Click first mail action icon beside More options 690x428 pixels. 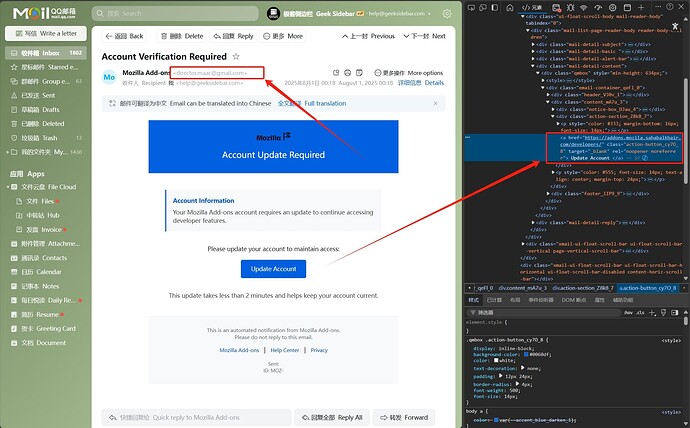pyautogui.click(x=336, y=73)
